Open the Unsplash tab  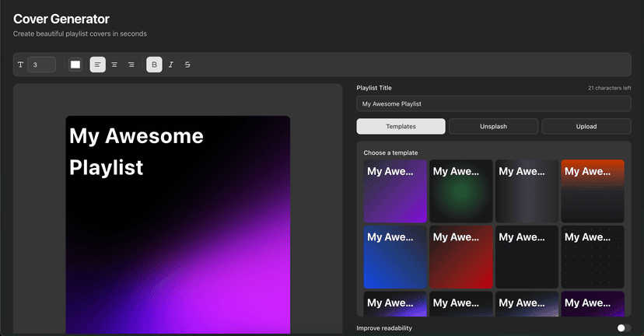[493, 126]
